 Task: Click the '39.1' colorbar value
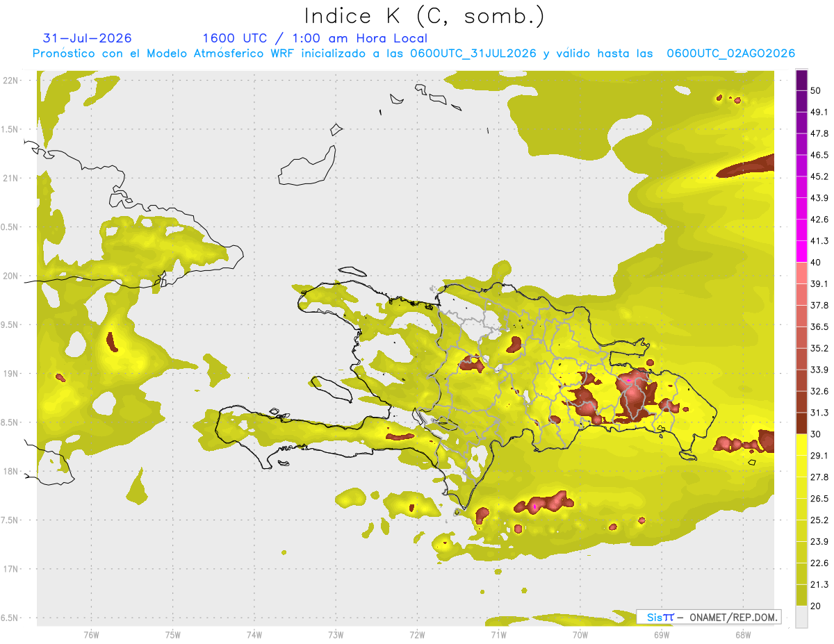tap(819, 283)
